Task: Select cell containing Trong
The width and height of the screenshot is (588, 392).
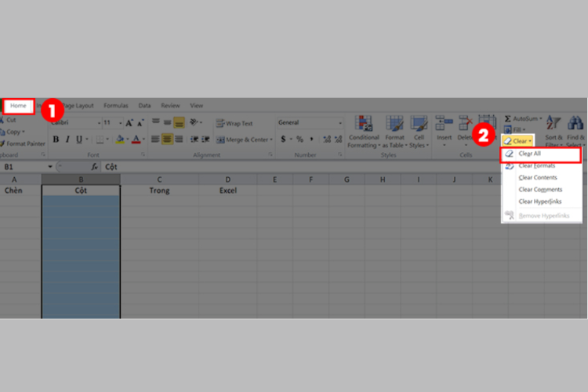Action: (159, 191)
